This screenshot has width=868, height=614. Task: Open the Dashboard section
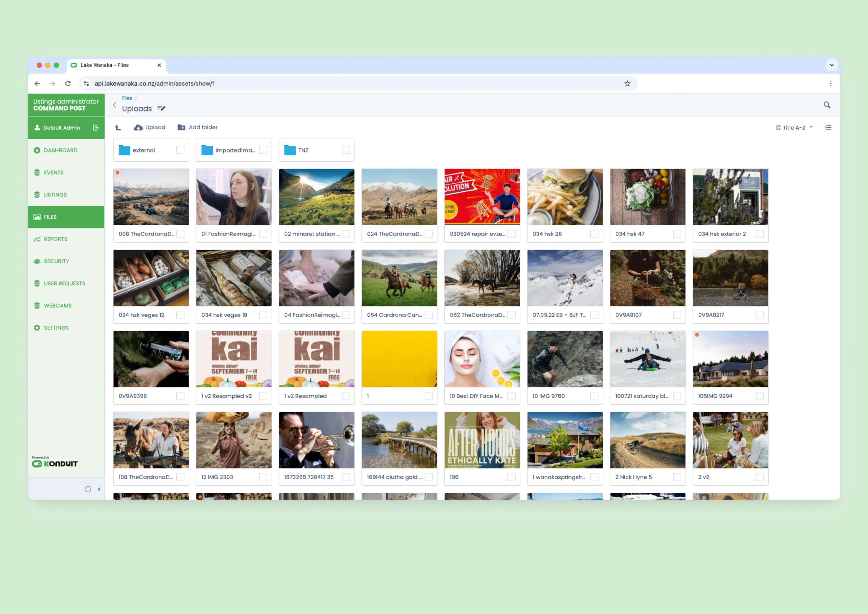(66, 150)
